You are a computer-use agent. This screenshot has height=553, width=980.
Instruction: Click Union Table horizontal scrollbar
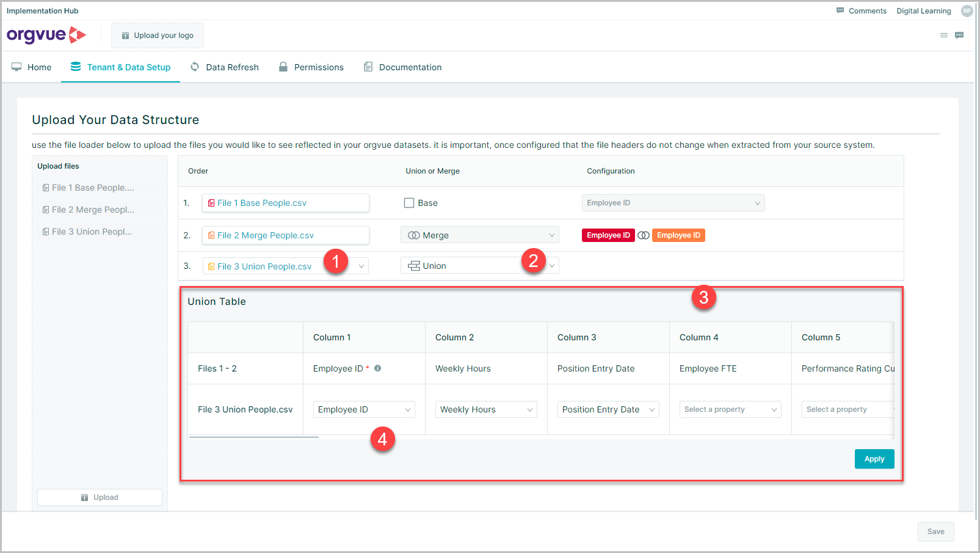tap(254, 437)
